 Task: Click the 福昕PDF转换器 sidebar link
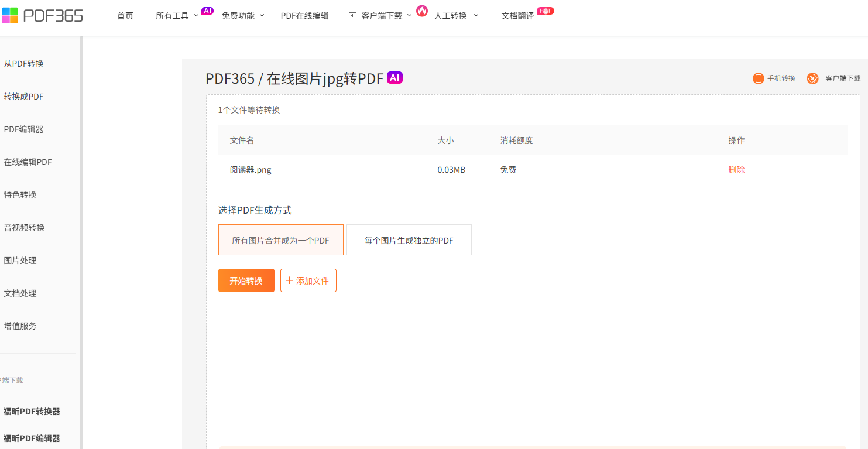point(32,412)
